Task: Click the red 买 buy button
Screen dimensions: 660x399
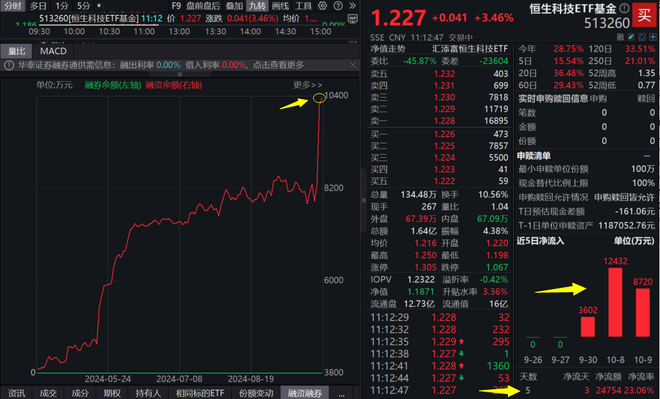Action: tap(644, 16)
